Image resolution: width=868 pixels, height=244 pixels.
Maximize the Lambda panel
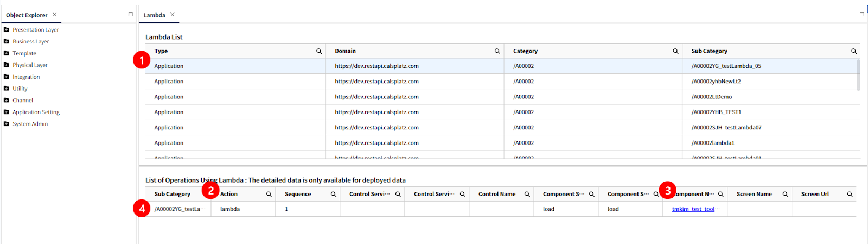(861, 15)
